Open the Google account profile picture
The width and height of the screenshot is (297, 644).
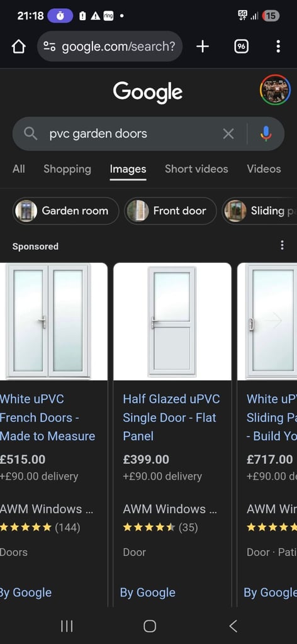coord(275,89)
